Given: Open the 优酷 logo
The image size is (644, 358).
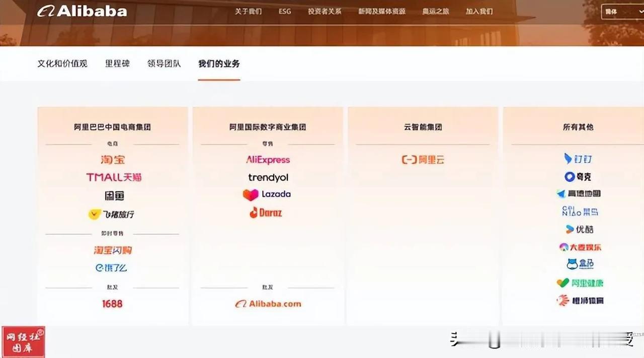Looking at the screenshot, I should 579,229.
